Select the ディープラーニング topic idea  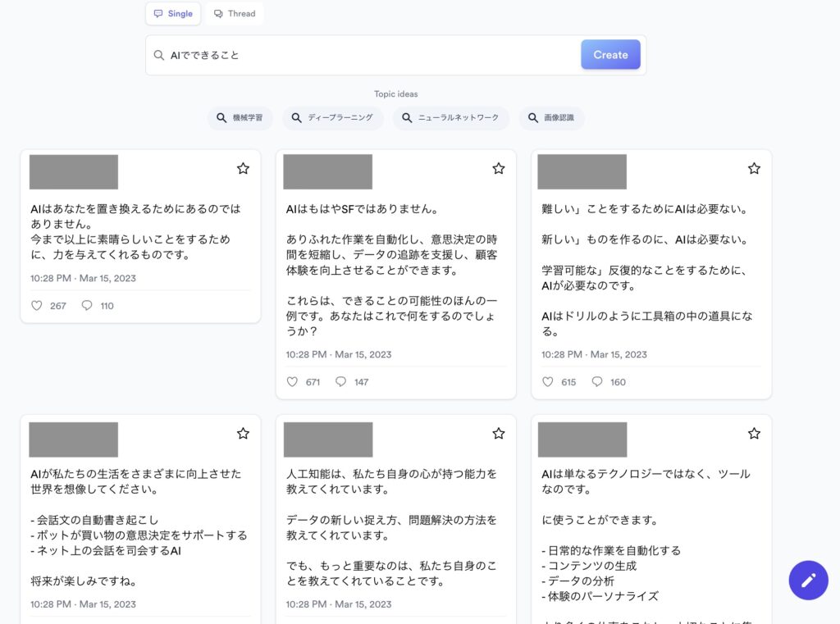click(x=332, y=118)
